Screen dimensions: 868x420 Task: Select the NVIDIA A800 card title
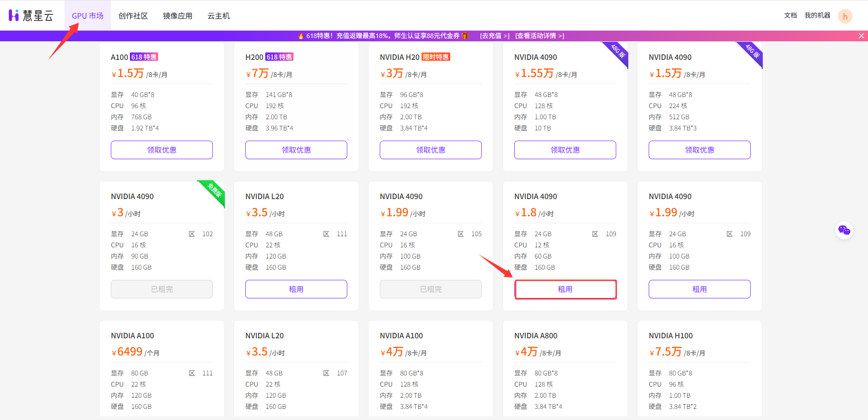tap(536, 336)
